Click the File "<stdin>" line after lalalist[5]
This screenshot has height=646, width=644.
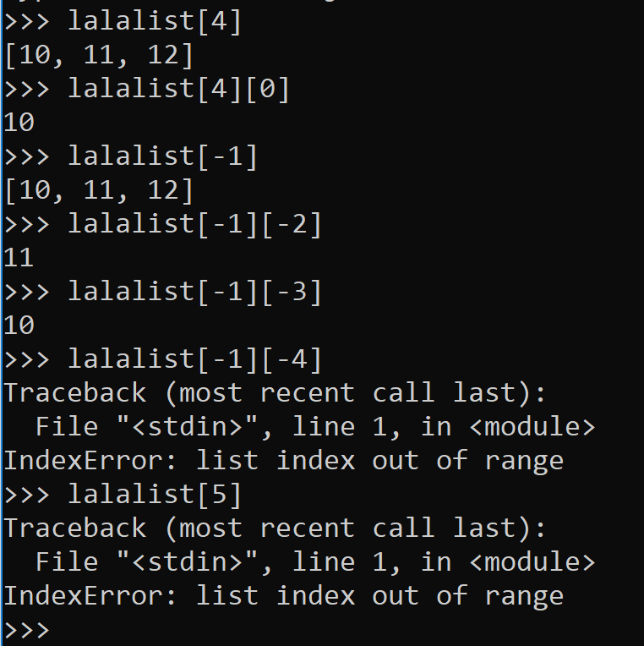[x=314, y=562]
